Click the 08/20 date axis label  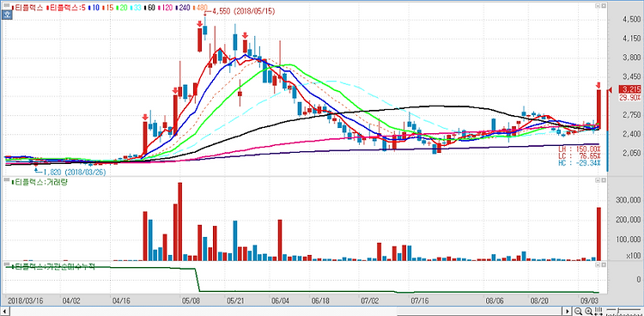point(540,301)
